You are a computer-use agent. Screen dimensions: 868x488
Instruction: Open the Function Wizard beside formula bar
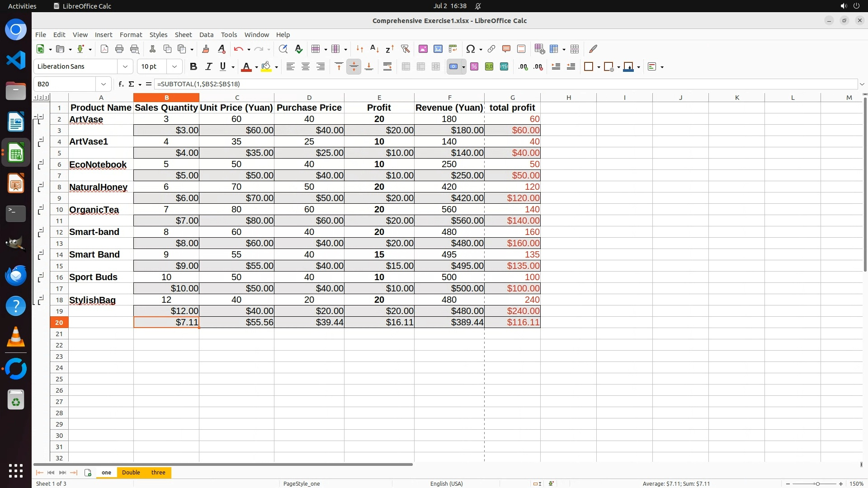point(121,84)
